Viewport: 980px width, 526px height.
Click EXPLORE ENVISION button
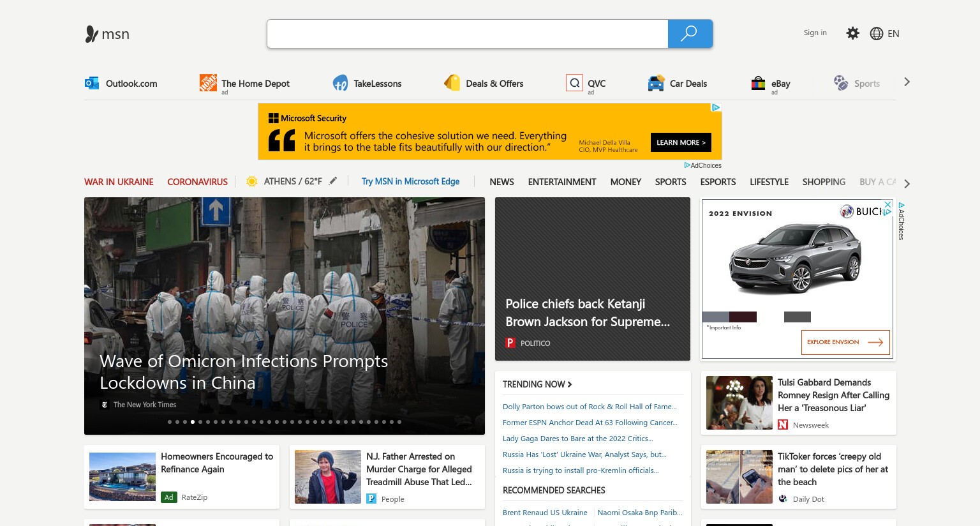pyautogui.click(x=845, y=342)
